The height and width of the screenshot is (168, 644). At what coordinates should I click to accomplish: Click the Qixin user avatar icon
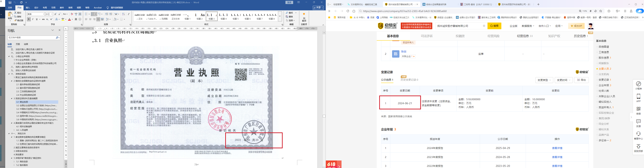[x=591, y=26]
